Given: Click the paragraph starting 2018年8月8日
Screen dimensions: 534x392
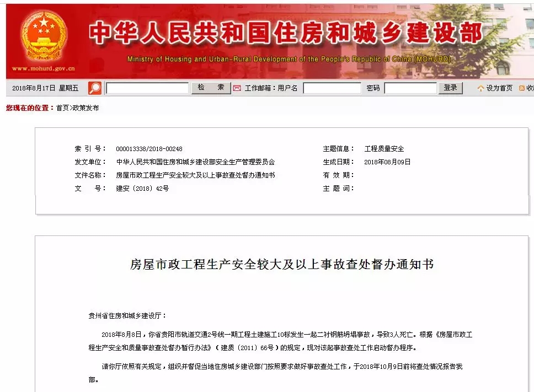Looking at the screenshot, I should (280, 341).
